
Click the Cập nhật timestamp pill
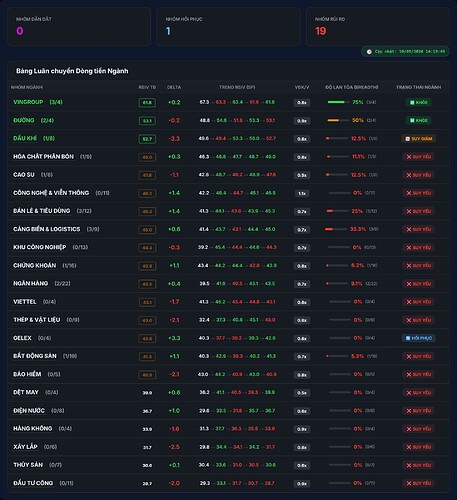point(405,52)
